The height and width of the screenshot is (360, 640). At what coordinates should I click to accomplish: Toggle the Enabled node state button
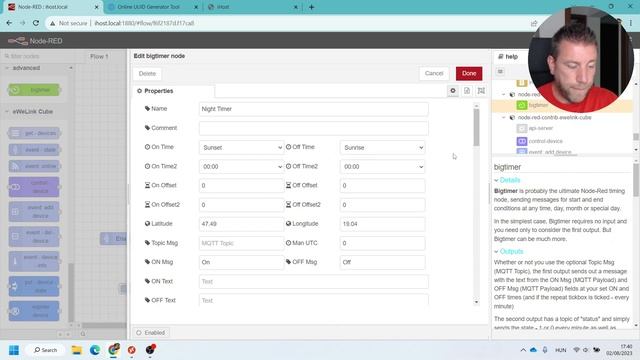pyautogui.click(x=151, y=333)
